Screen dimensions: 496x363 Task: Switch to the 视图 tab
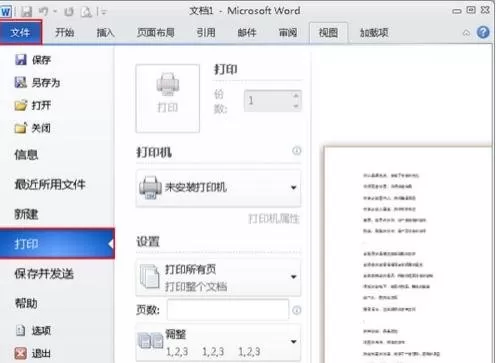coord(328,32)
